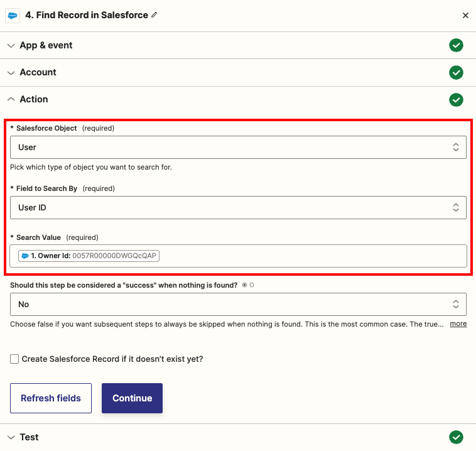476x451 pixels.
Task: Click the Salesforce Object field label
Action: point(46,128)
